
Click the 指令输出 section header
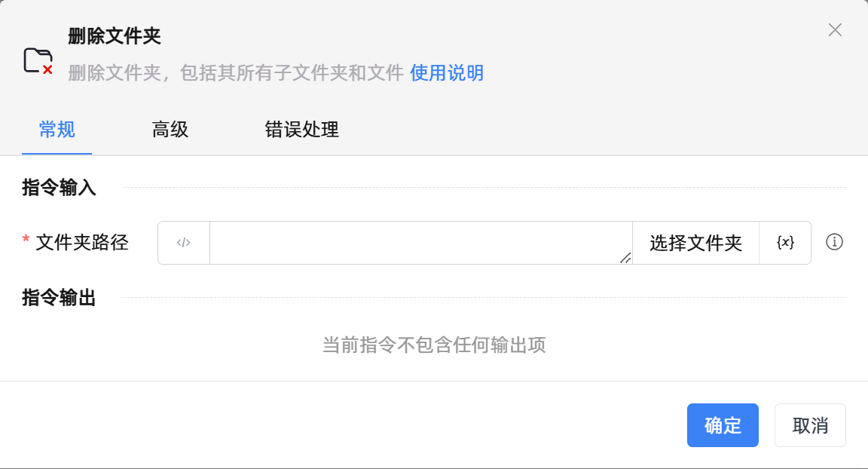click(60, 298)
